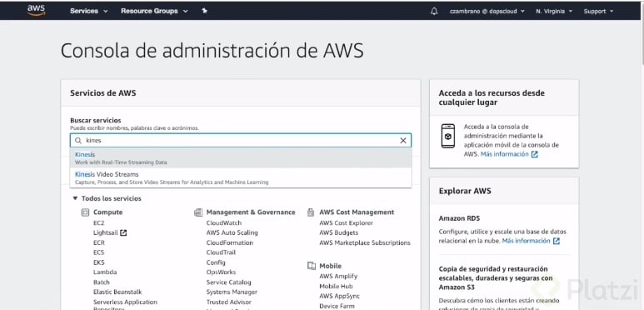Screen dimensions: 644x310
Task: Click inside the Buscar servicios search field
Action: click(x=241, y=141)
